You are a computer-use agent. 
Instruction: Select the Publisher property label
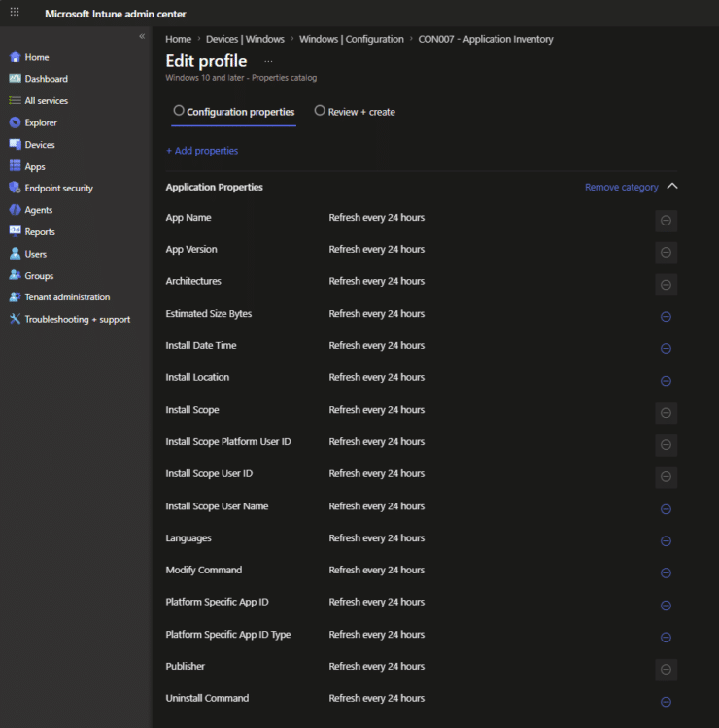point(186,666)
